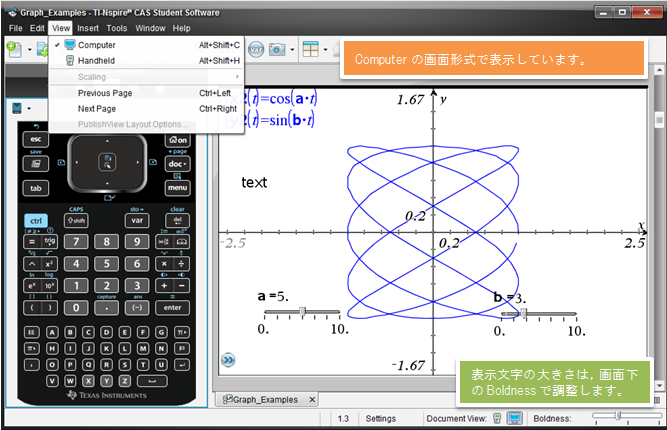Click the number 0 key

point(76,308)
